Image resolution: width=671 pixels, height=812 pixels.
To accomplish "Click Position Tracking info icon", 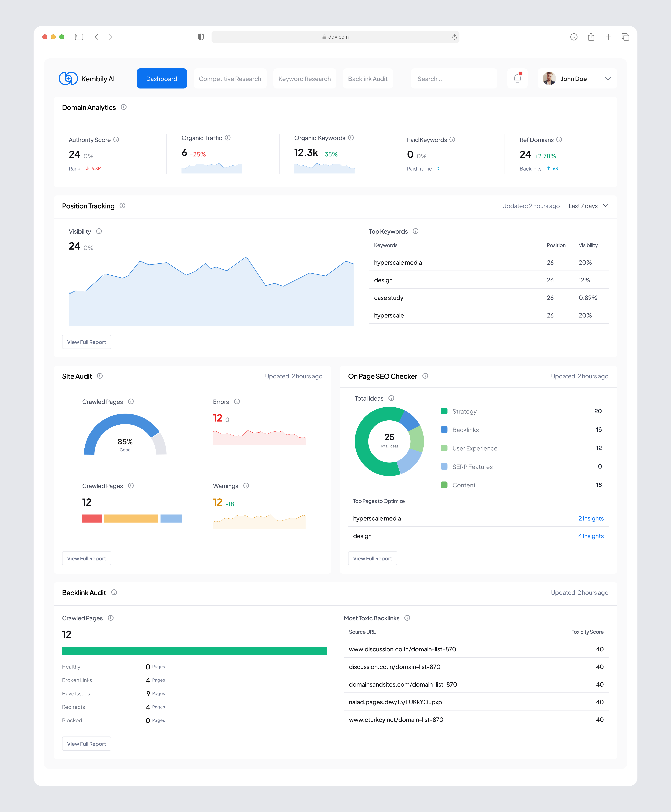I will [122, 206].
